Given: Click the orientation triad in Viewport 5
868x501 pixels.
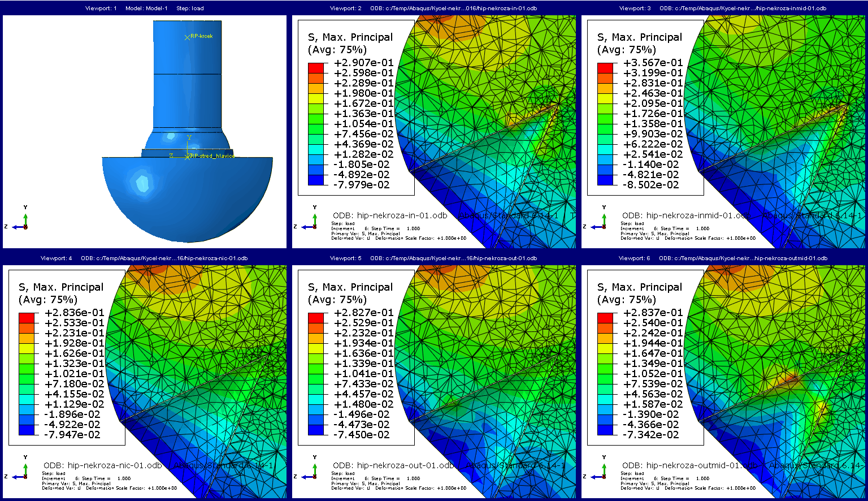Looking at the screenshot, I should [x=311, y=471].
